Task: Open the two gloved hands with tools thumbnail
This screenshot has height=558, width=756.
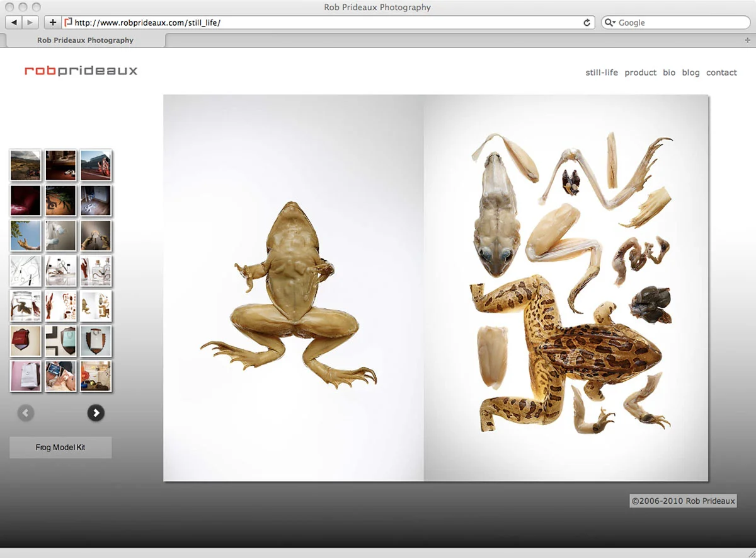Action: pyautogui.click(x=96, y=235)
